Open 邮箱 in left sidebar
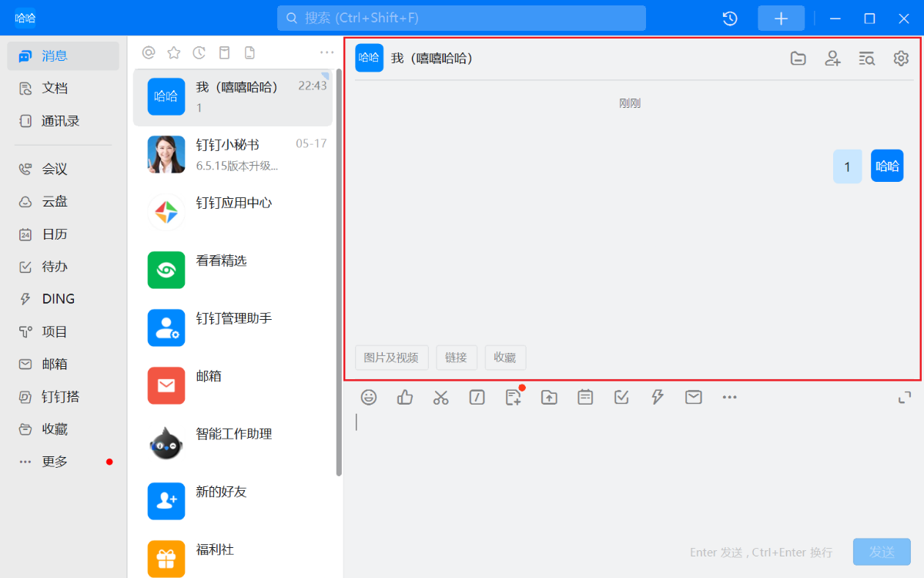Image resolution: width=924 pixels, height=578 pixels. pos(63,364)
